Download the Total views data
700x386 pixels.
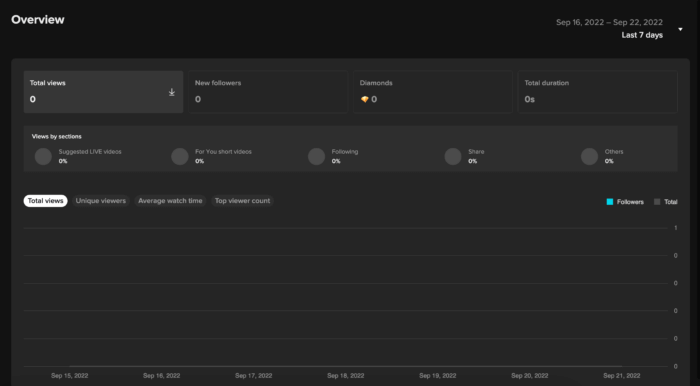171,92
